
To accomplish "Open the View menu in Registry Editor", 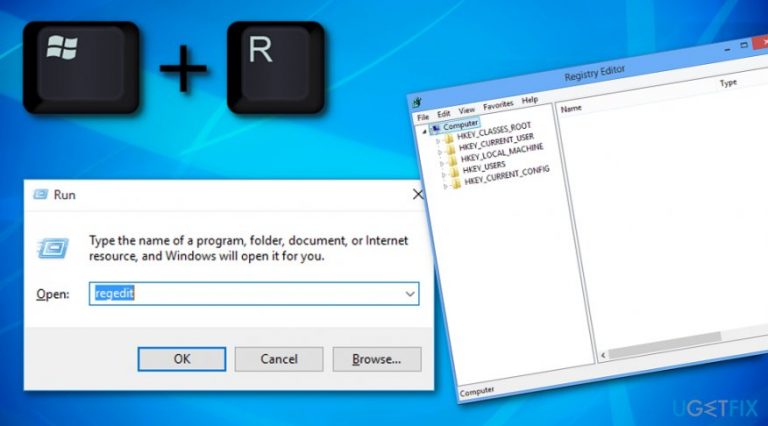I will coord(467,110).
